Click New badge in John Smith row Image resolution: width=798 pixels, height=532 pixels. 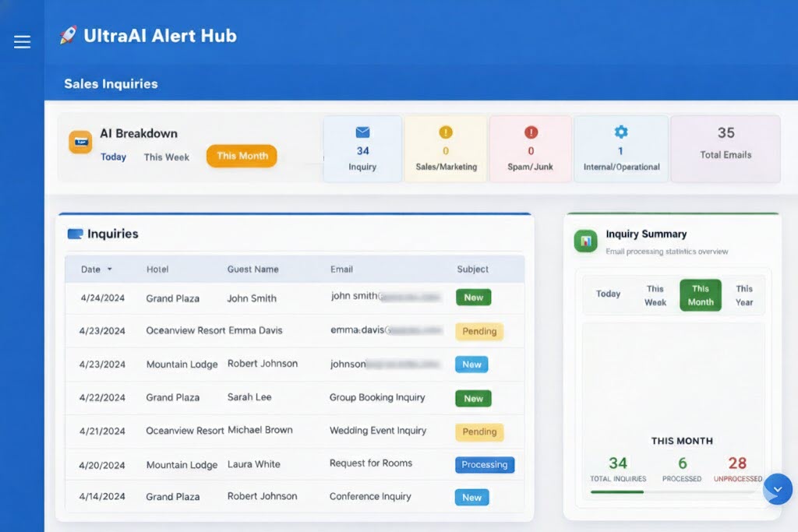(473, 298)
